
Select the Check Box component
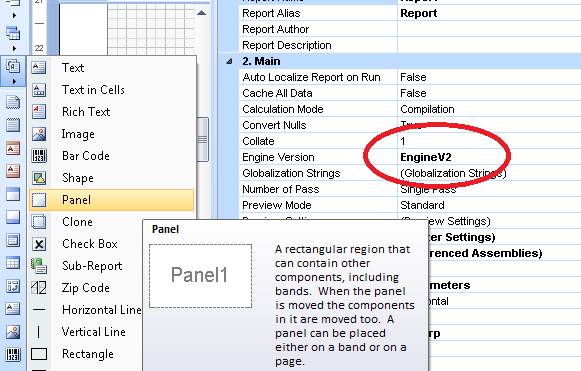coord(86,244)
